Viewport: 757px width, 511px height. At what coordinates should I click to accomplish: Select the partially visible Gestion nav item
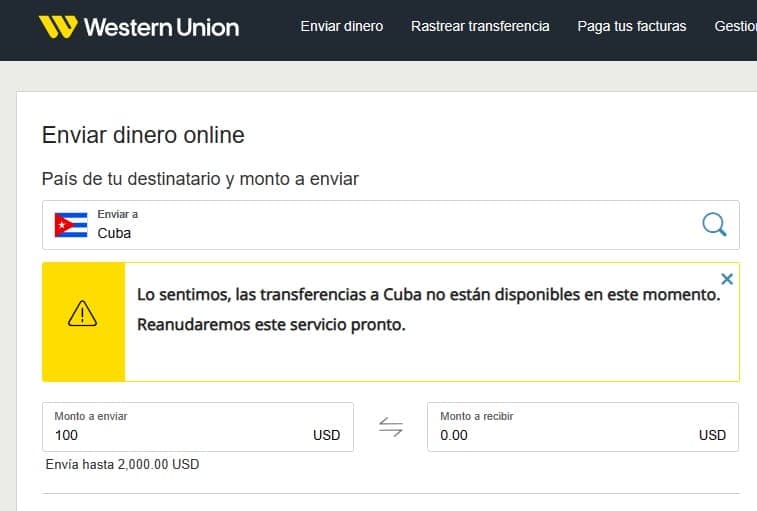coord(735,26)
